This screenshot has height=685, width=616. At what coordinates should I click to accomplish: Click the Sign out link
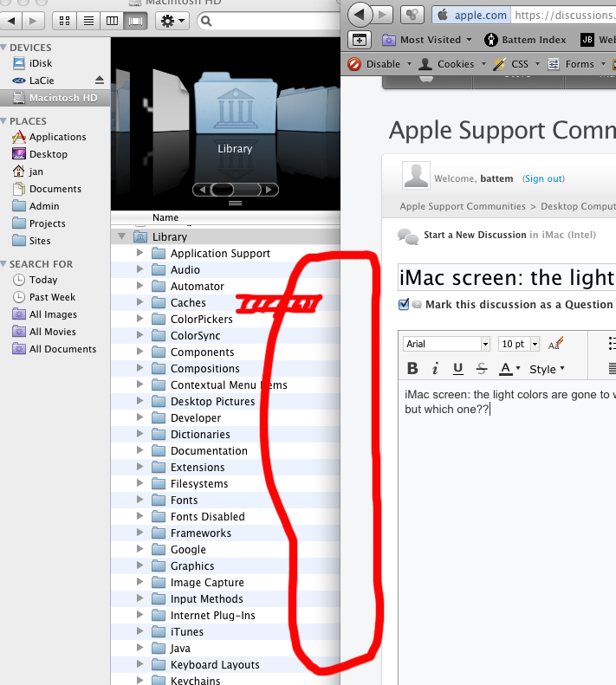[x=543, y=178]
